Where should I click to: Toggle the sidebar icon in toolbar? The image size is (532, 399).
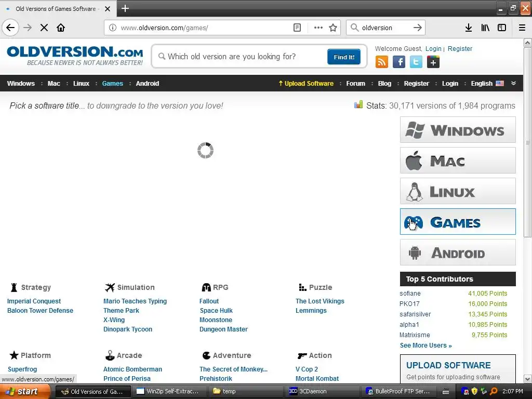pos(502,28)
